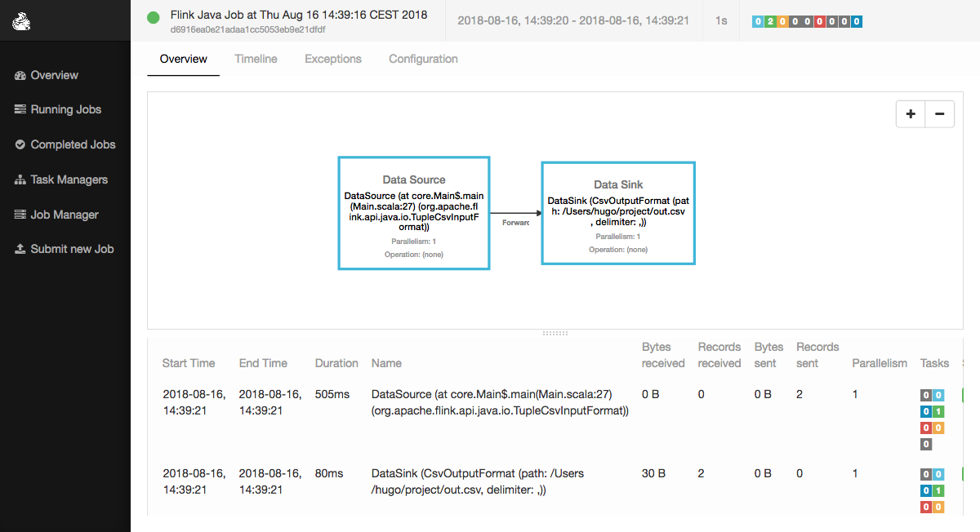Screen dimensions: 980x532
Task: Click the Duration column header
Action: [x=336, y=363]
